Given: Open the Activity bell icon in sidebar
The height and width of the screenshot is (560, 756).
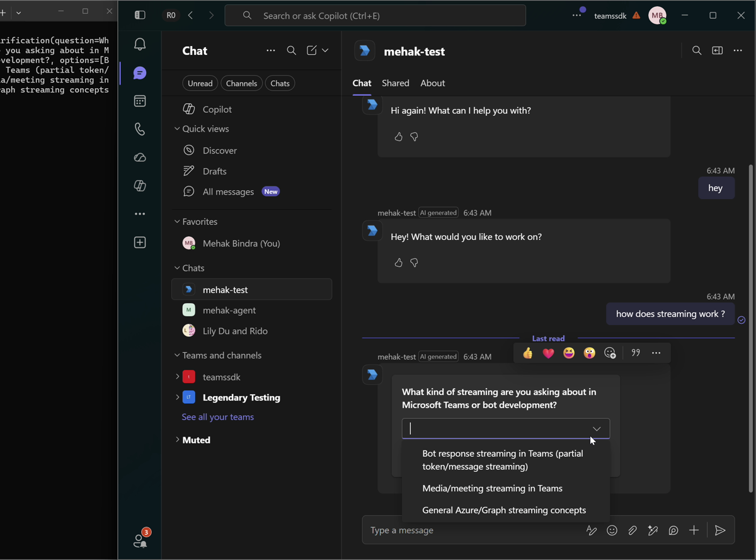Looking at the screenshot, I should (140, 44).
